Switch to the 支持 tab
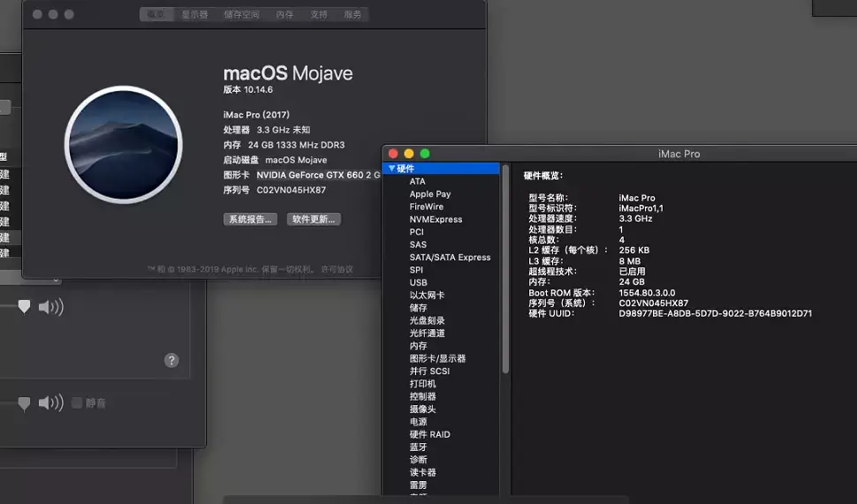The height and width of the screenshot is (504, 857). tap(319, 14)
